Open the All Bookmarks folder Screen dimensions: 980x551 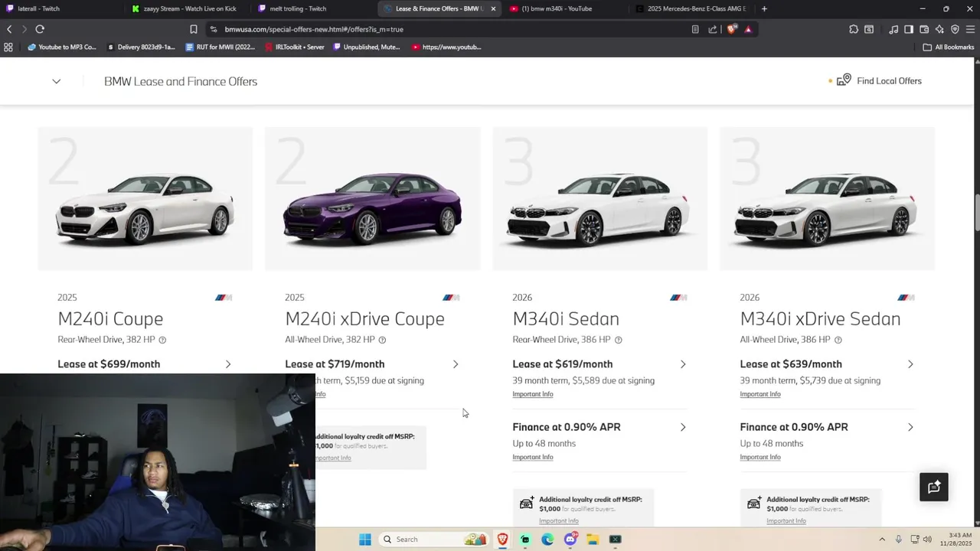tap(949, 47)
